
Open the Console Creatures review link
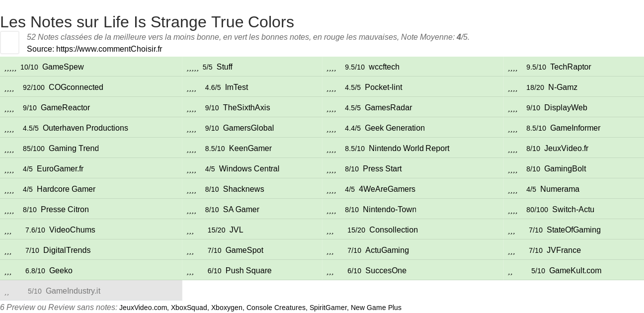coord(276,308)
